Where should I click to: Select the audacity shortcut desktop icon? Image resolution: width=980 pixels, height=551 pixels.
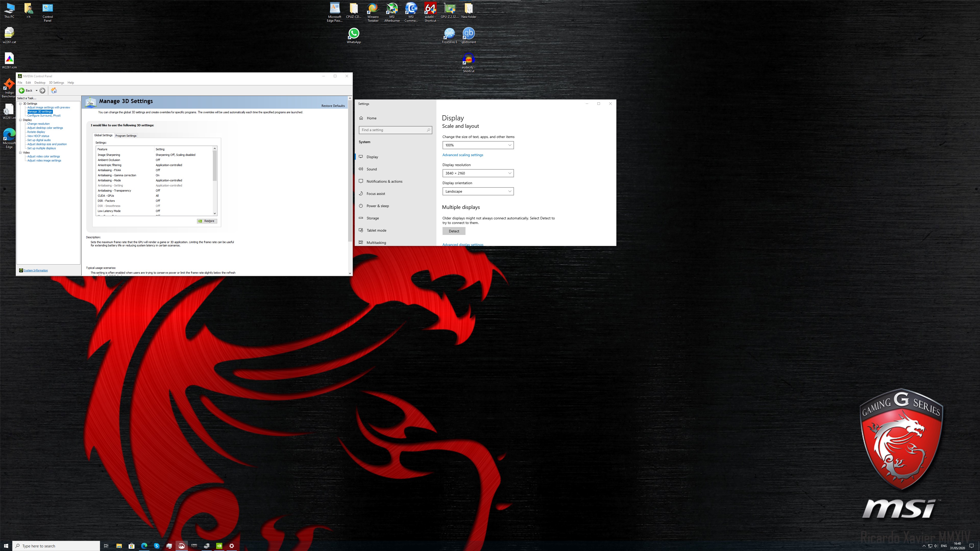[x=469, y=63]
